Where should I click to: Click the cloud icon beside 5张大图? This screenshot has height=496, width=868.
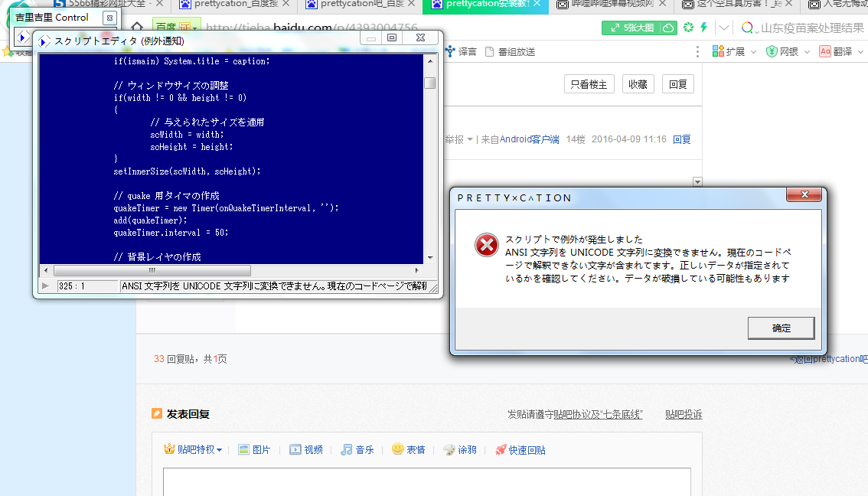[668, 28]
